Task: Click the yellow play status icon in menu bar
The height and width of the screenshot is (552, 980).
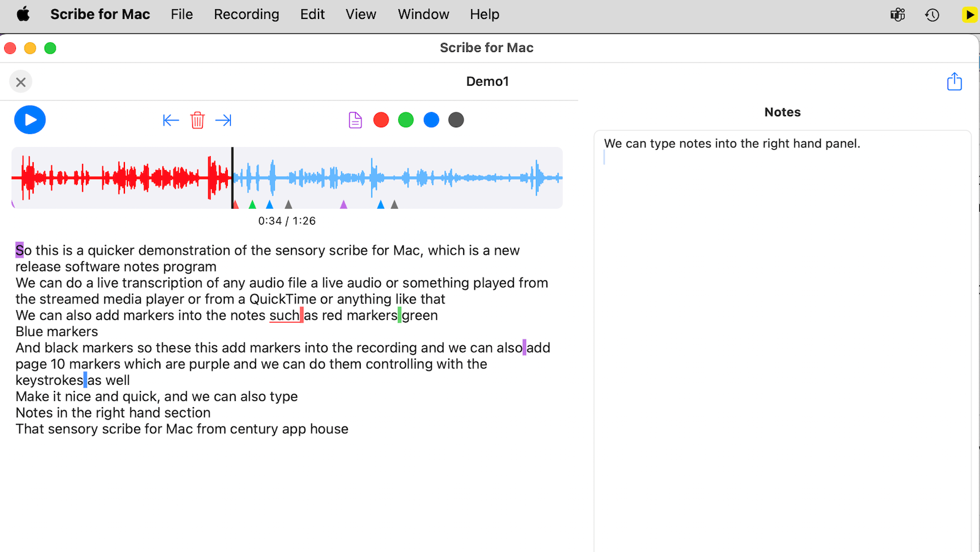Action: [x=969, y=14]
